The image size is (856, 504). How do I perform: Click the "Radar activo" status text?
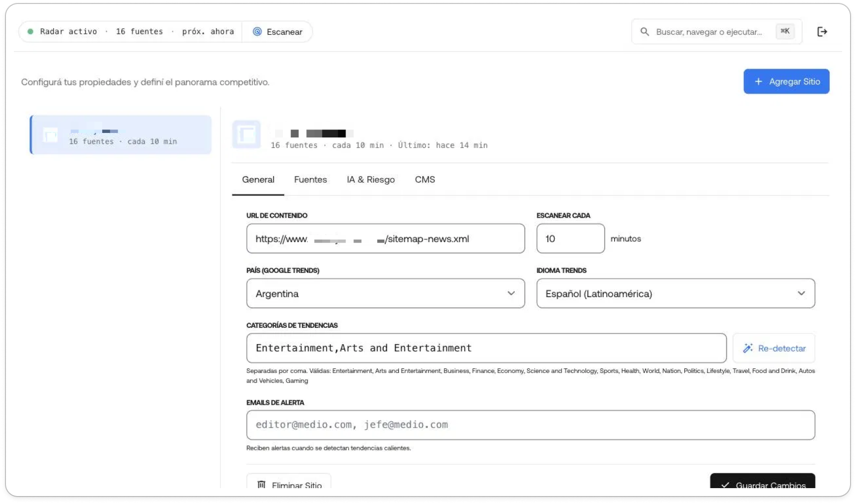[69, 32]
